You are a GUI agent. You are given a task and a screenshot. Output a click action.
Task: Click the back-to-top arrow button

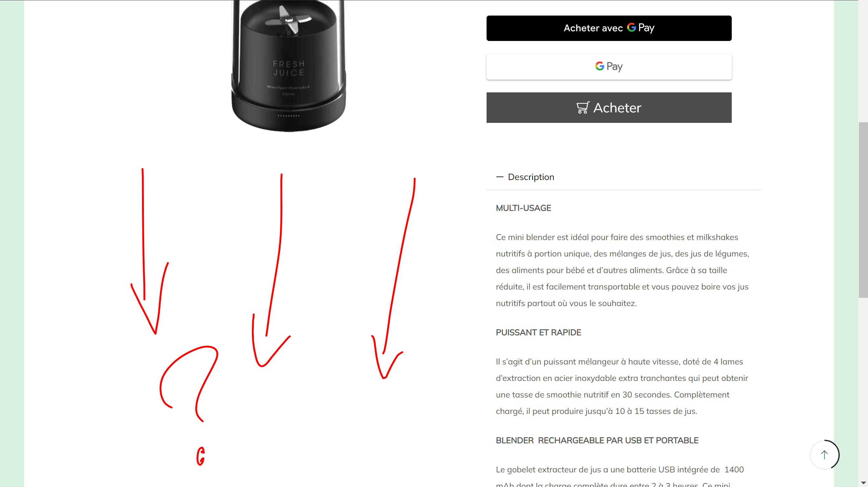[x=824, y=455]
